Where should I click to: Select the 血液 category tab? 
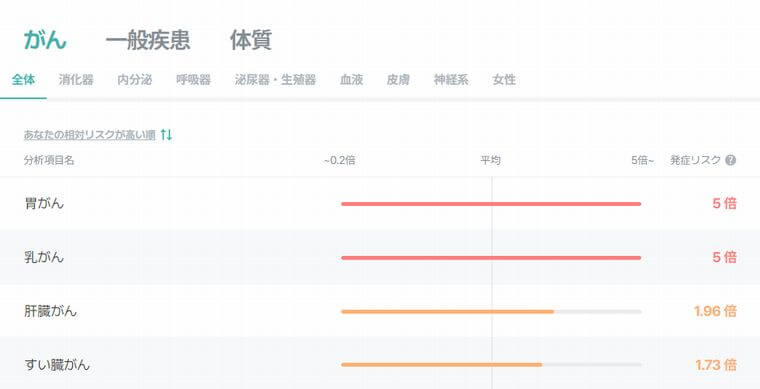351,79
